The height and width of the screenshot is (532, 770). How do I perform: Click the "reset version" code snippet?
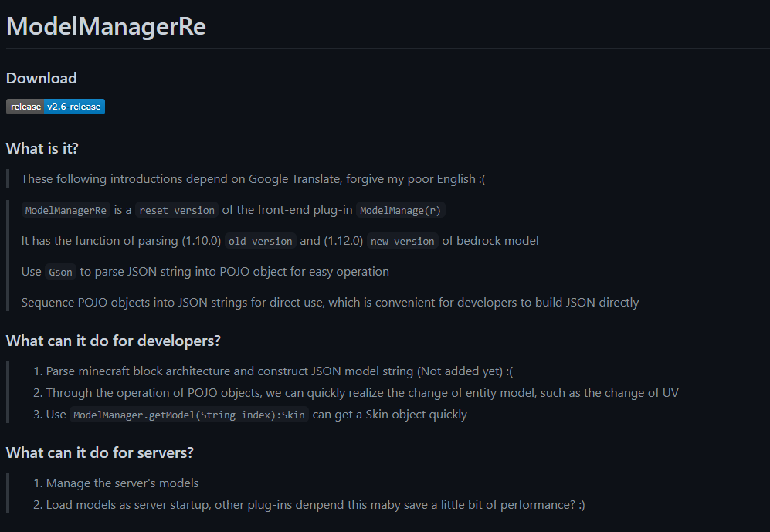[177, 210]
